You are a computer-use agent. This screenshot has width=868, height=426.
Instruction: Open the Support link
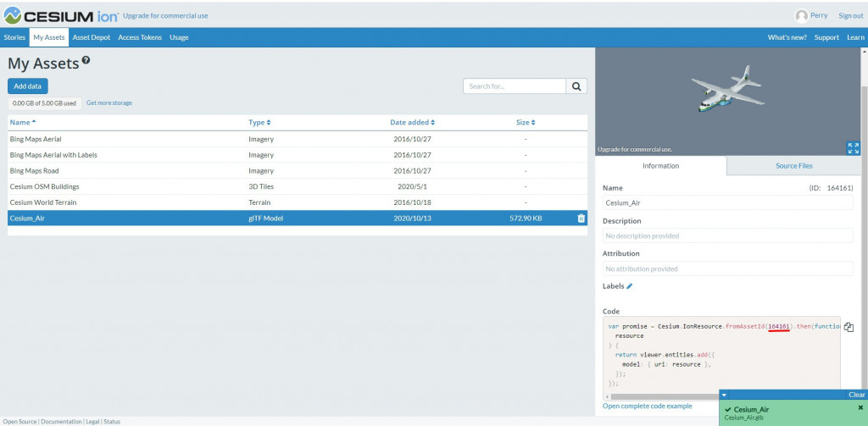click(x=826, y=37)
